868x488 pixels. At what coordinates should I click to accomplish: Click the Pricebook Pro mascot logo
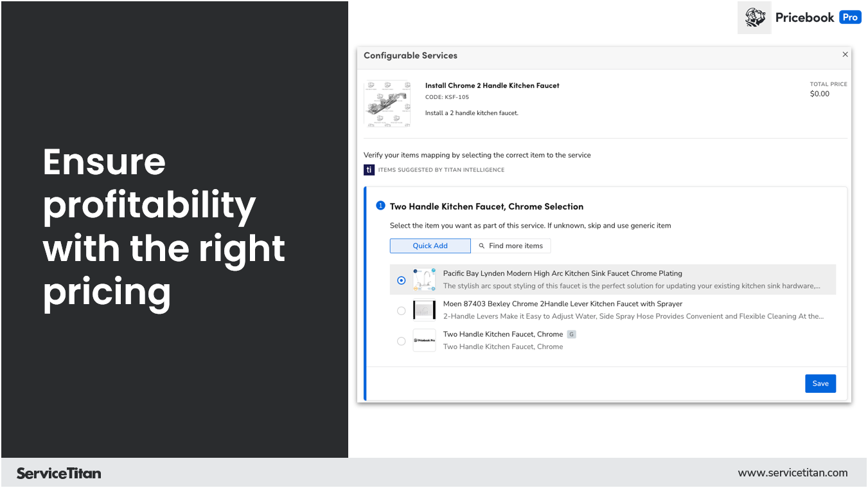click(x=754, y=17)
